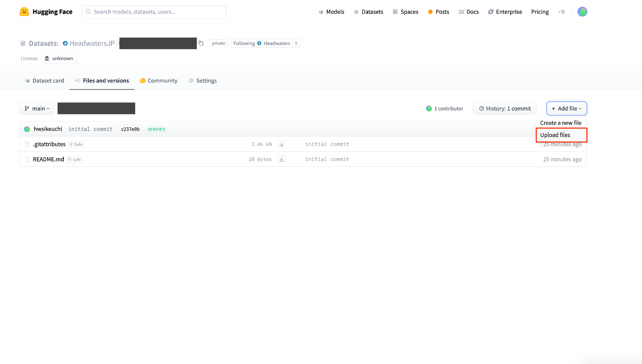Click the private visibility badge
The height and width of the screenshot is (364, 642).
point(219,44)
